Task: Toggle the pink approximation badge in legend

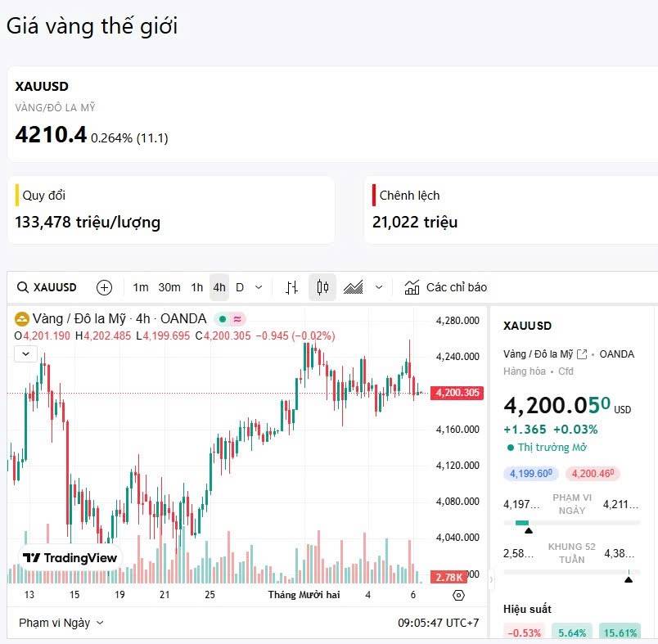Action: click(236, 318)
